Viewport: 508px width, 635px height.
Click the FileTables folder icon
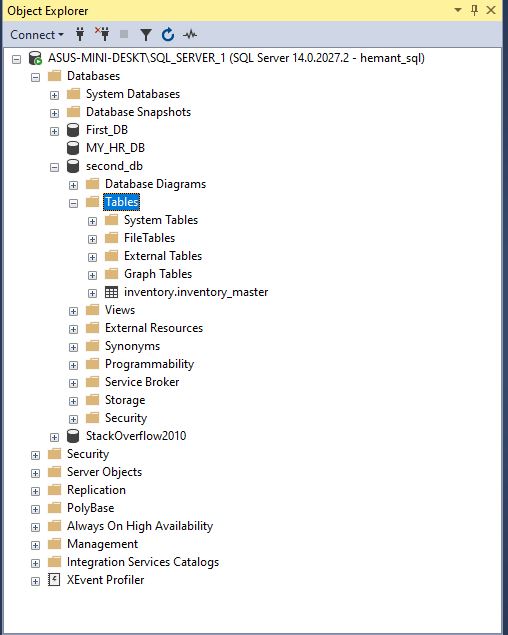(x=111, y=238)
